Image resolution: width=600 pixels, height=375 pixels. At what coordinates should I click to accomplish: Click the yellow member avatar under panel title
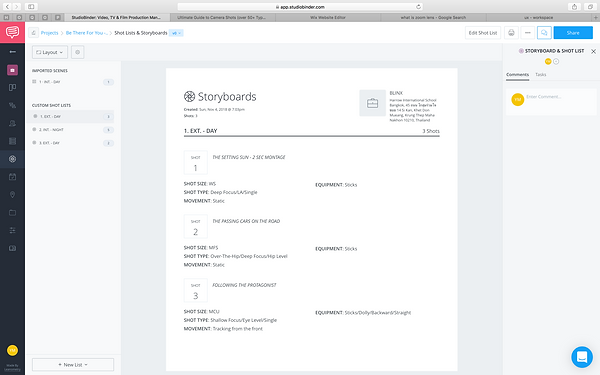[548, 61]
